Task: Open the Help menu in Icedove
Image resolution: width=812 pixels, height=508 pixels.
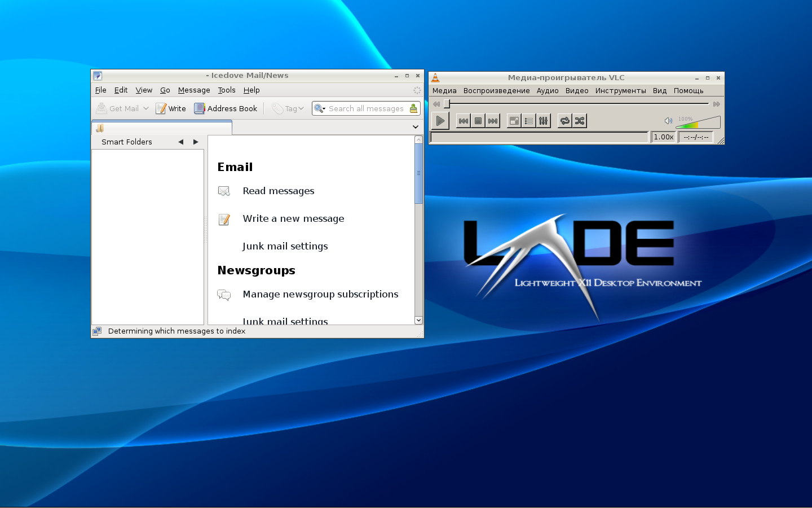Action: coord(251,90)
